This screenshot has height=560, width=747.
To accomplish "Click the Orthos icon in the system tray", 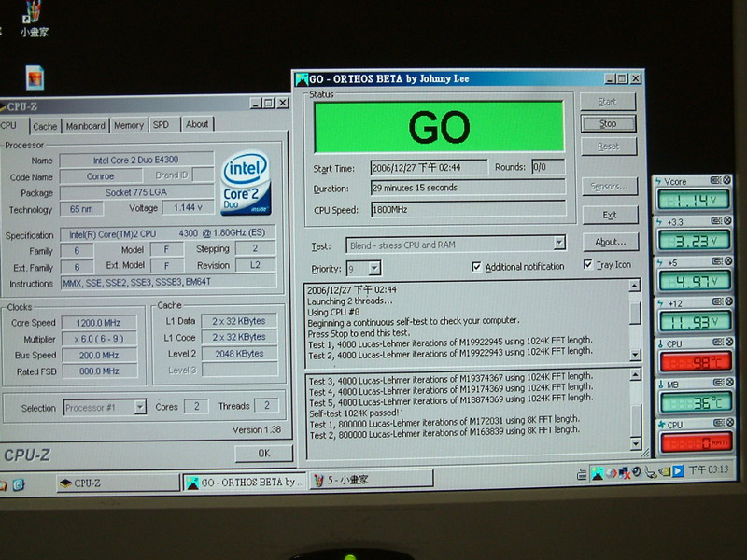I will [x=597, y=473].
